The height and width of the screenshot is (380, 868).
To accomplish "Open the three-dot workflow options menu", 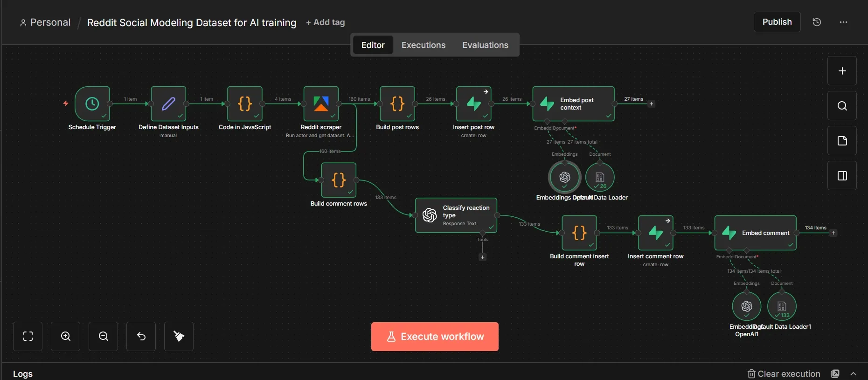I will 843,22.
